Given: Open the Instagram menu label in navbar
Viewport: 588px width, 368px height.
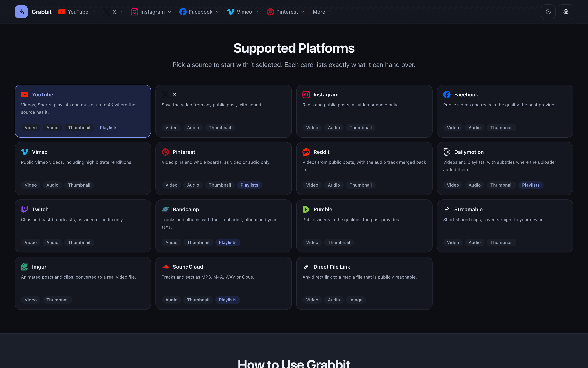Looking at the screenshot, I should point(153,12).
